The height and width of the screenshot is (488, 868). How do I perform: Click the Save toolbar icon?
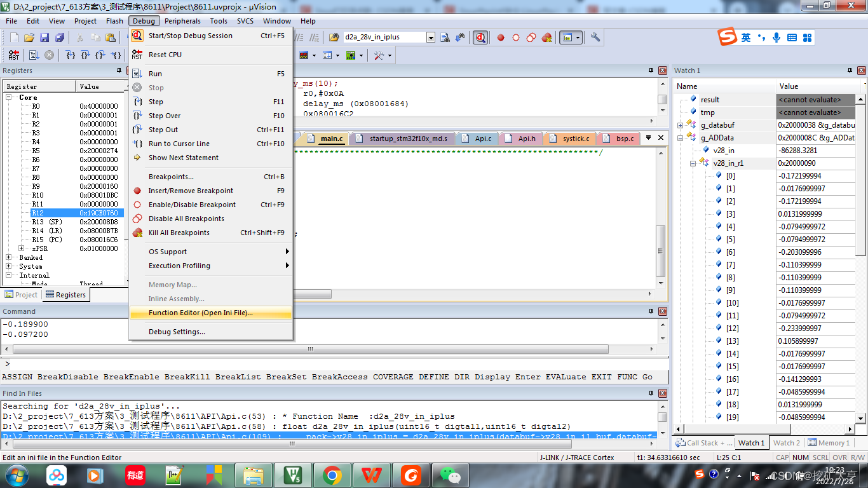click(44, 37)
